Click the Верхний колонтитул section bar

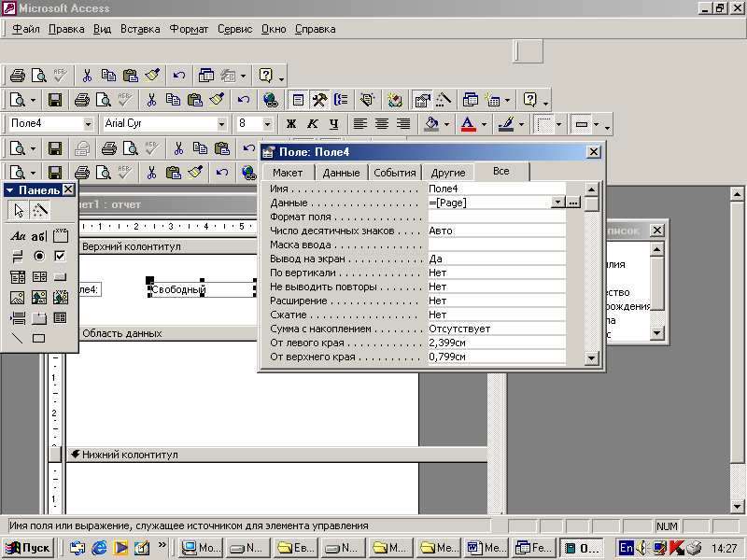click(x=167, y=246)
